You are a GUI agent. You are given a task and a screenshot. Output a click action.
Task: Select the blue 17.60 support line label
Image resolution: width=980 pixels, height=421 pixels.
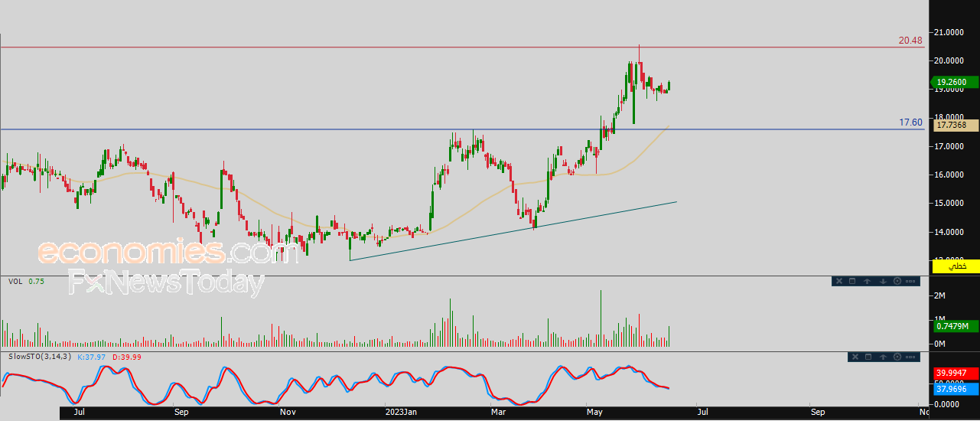[x=910, y=122]
